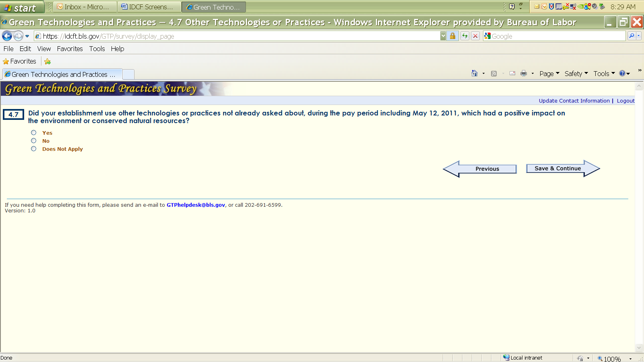This screenshot has height=362, width=644.
Task: Select the Yes radio button
Action: tap(34, 133)
